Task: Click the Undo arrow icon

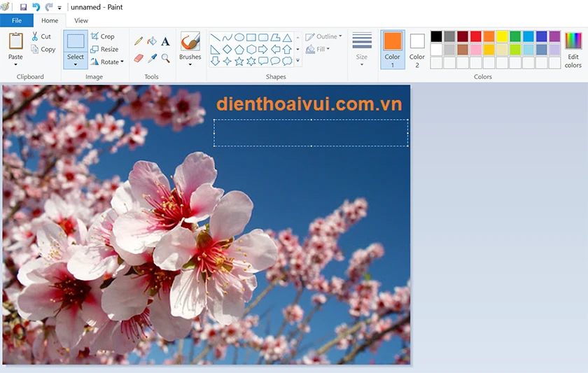Action: (36, 7)
